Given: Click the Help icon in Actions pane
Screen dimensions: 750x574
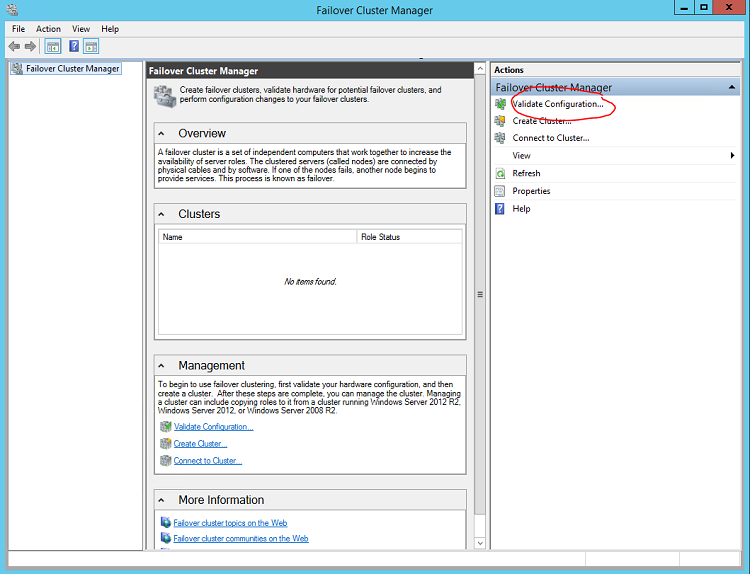Looking at the screenshot, I should coord(499,209).
